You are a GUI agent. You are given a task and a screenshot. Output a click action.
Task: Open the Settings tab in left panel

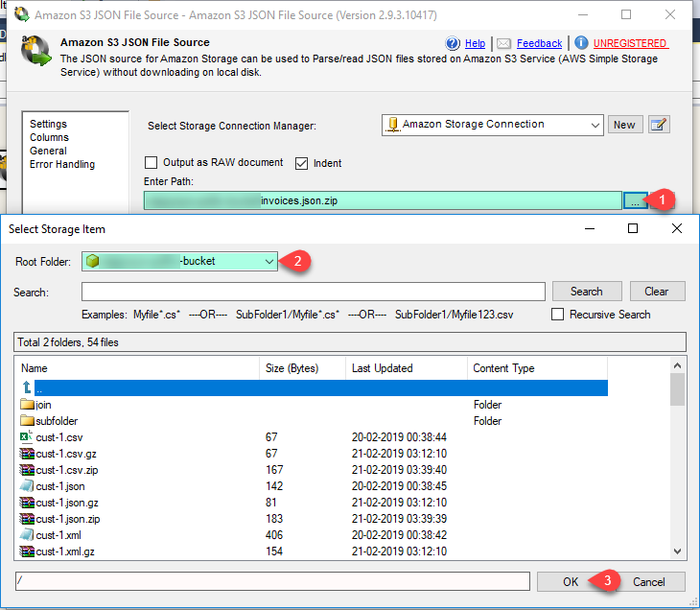tap(48, 124)
